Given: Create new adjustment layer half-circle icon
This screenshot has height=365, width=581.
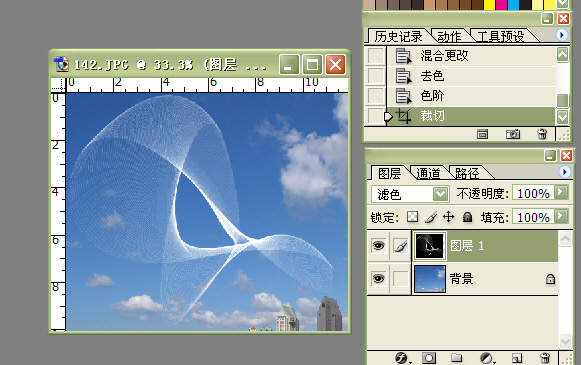Looking at the screenshot, I should tap(487, 358).
